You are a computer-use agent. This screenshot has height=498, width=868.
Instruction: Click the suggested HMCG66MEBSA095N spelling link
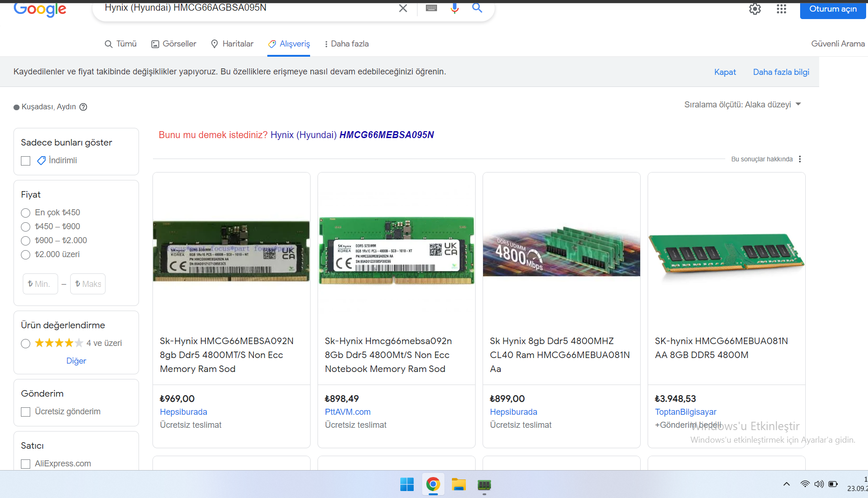pyautogui.click(x=386, y=135)
